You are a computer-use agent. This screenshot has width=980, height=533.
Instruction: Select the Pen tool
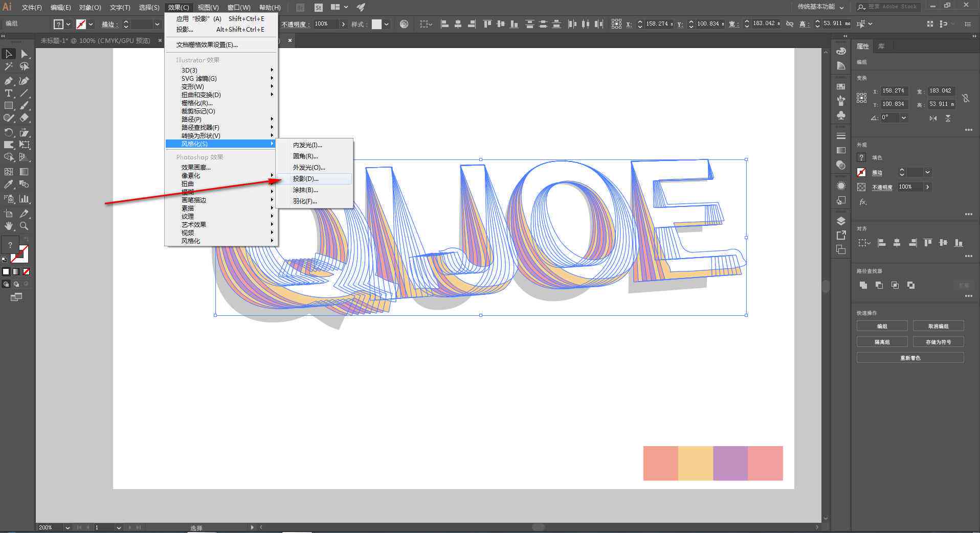click(x=9, y=81)
